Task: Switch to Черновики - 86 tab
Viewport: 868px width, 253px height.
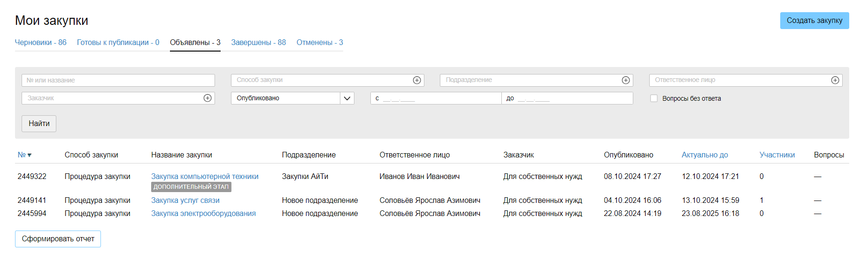Action: point(41,42)
